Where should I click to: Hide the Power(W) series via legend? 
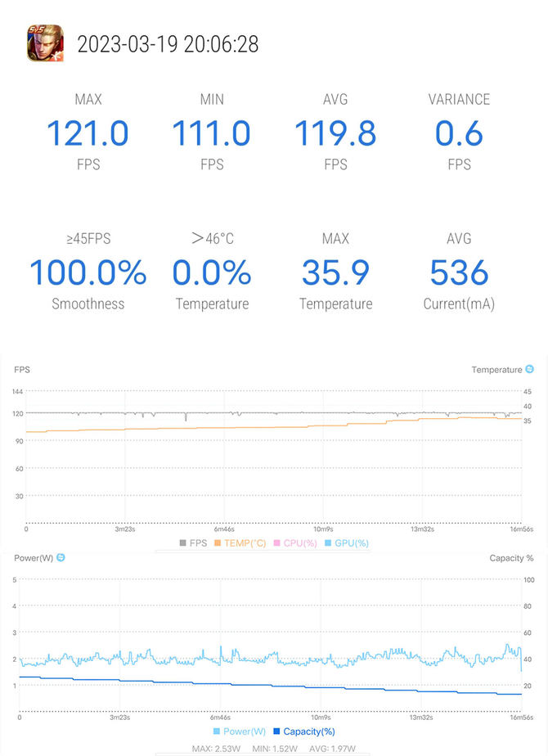[x=238, y=731]
